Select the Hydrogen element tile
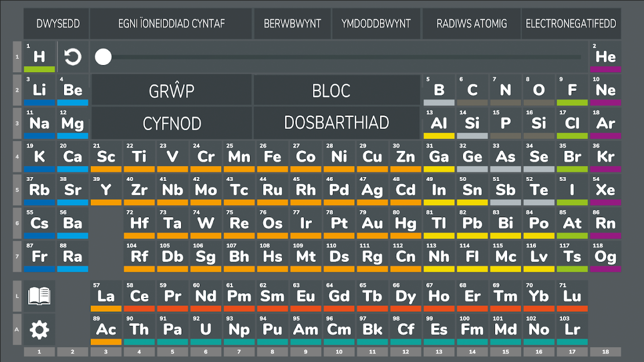 pos(39,57)
